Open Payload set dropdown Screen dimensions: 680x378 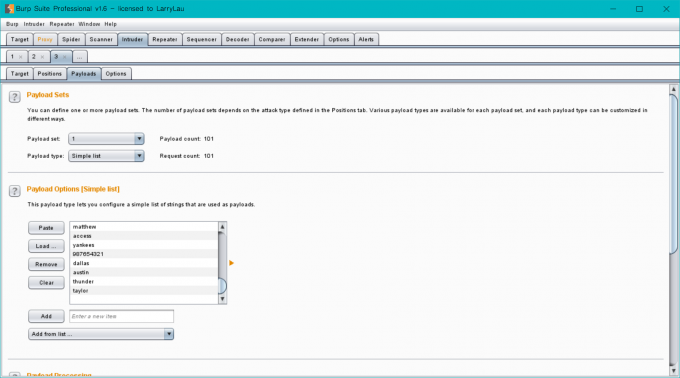(x=106, y=139)
